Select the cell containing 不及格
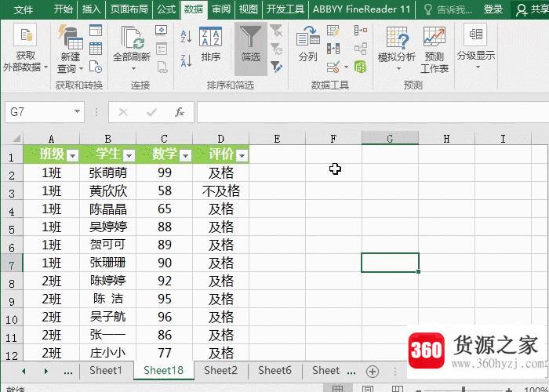This screenshot has height=392, width=549. click(x=220, y=191)
